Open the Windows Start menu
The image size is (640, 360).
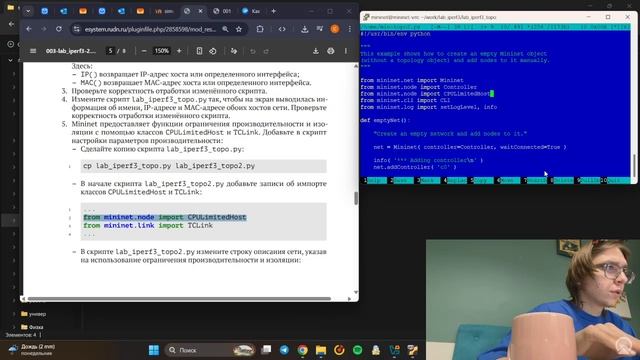click(154, 350)
